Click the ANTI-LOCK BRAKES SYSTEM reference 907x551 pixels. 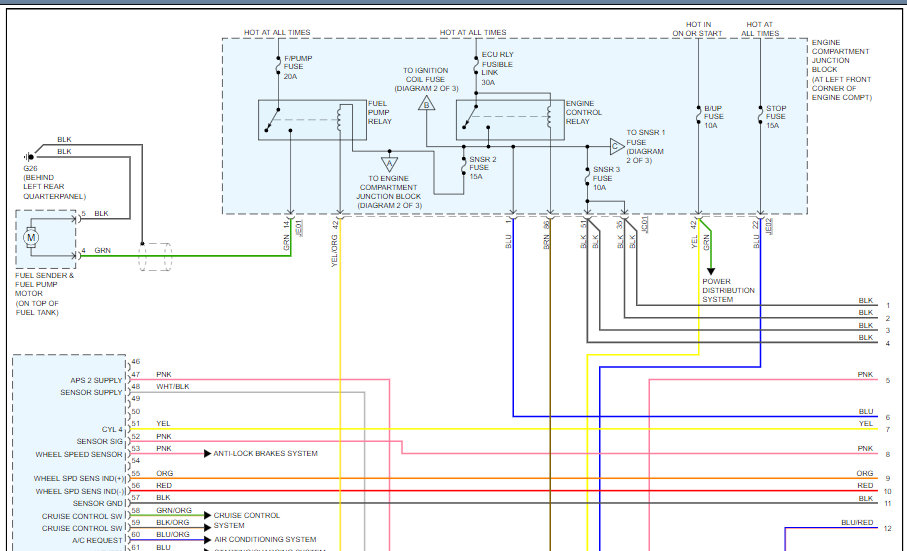click(x=266, y=453)
